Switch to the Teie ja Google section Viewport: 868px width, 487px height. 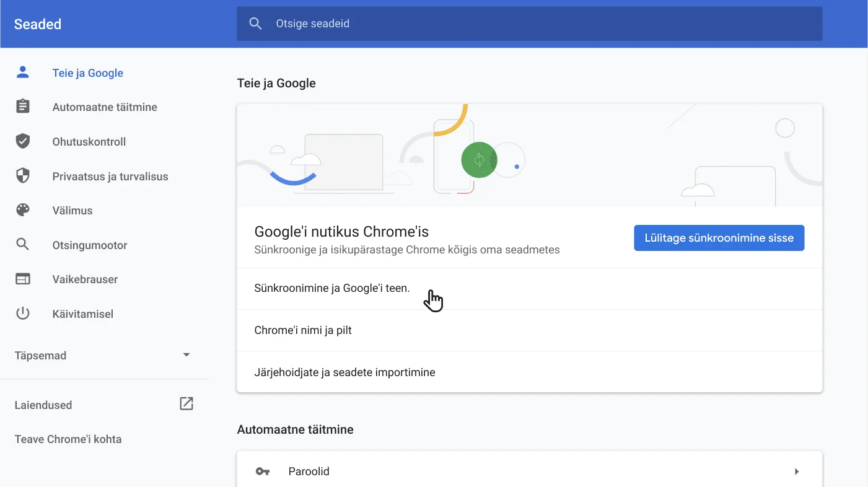point(87,72)
